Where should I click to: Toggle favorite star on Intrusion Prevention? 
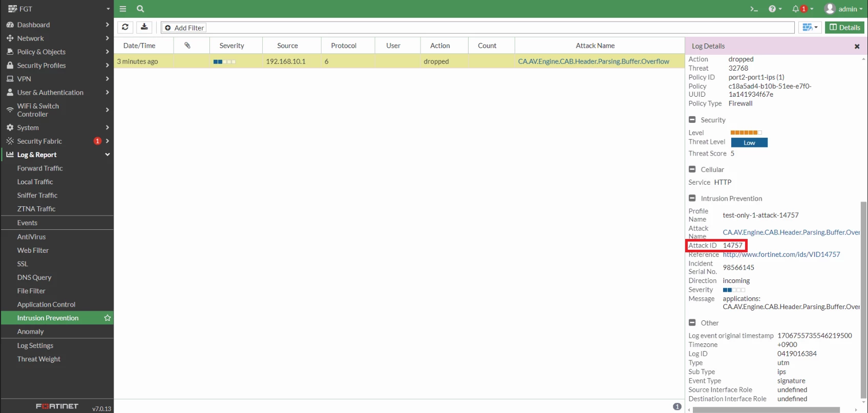click(x=108, y=318)
